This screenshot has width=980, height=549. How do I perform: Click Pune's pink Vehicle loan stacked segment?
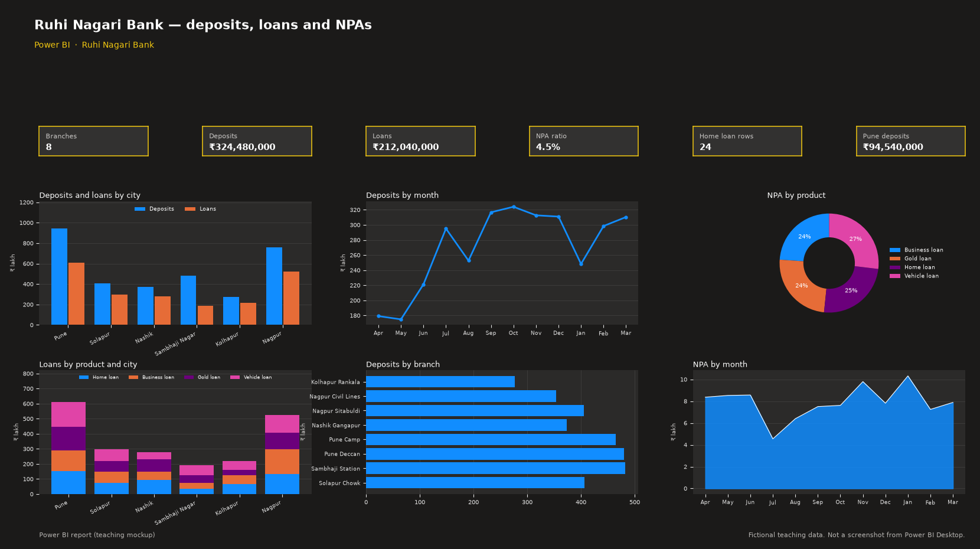[68, 414]
